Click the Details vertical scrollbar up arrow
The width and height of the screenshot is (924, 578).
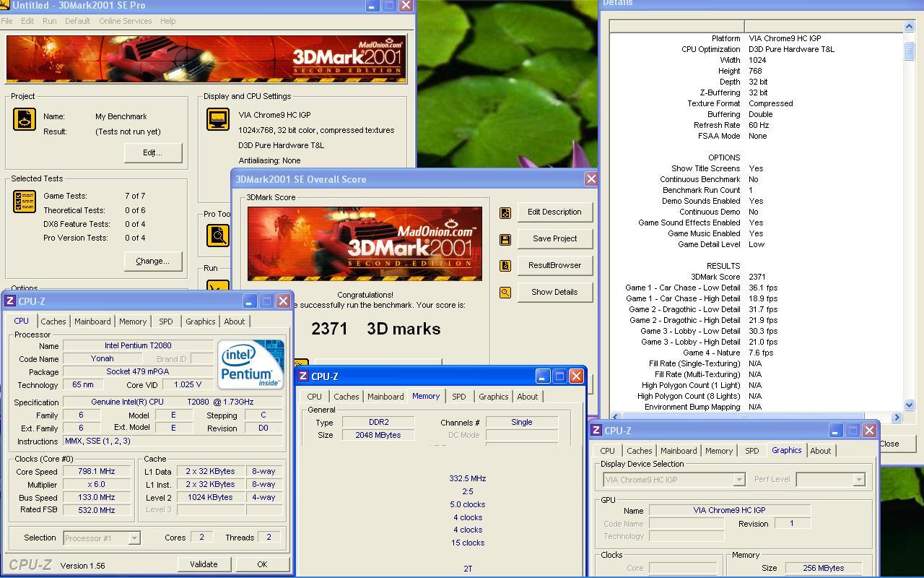pyautogui.click(x=909, y=27)
